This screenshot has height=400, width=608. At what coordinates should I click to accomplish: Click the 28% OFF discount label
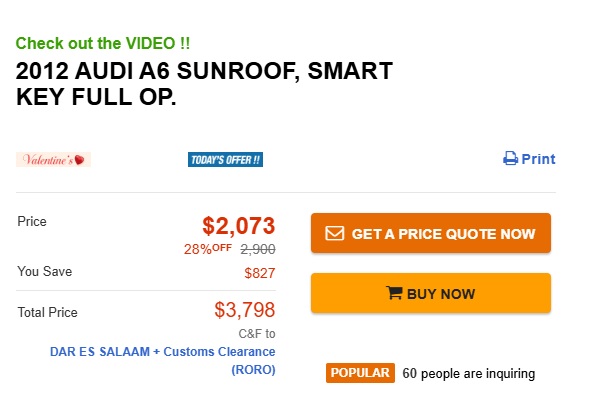pos(207,249)
